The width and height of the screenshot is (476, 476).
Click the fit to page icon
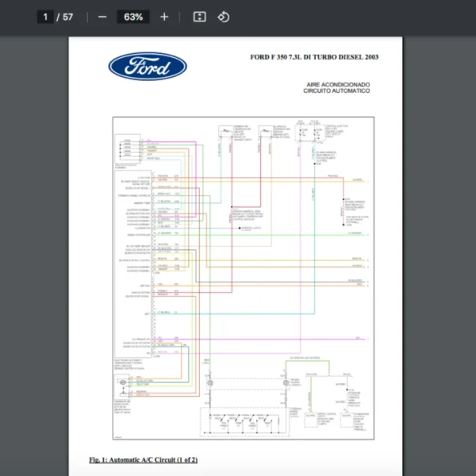(x=200, y=17)
